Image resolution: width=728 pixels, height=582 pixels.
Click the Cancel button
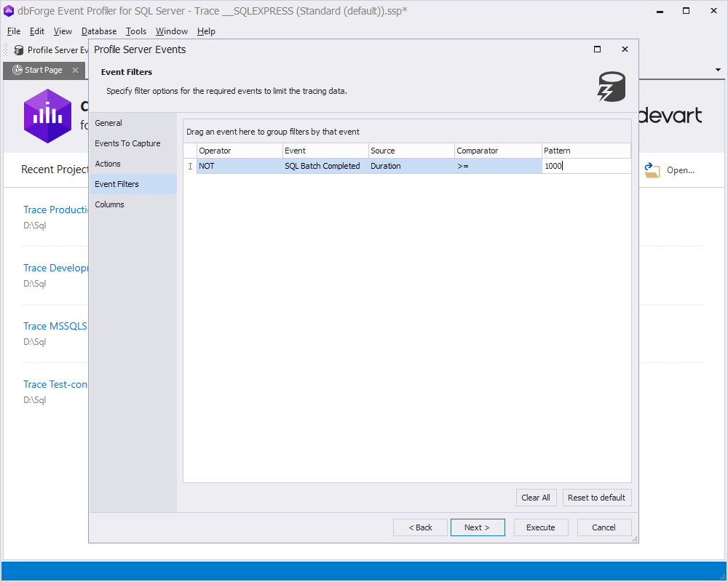point(604,527)
